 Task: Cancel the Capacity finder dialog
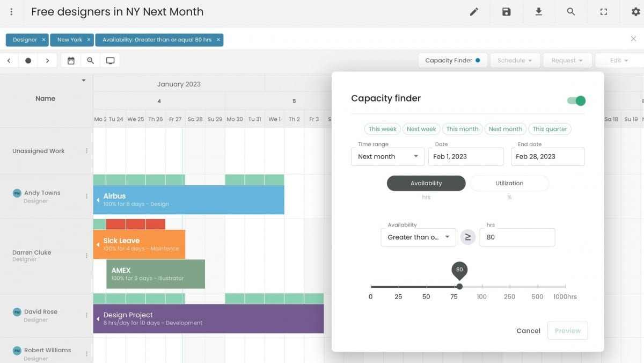click(528, 331)
